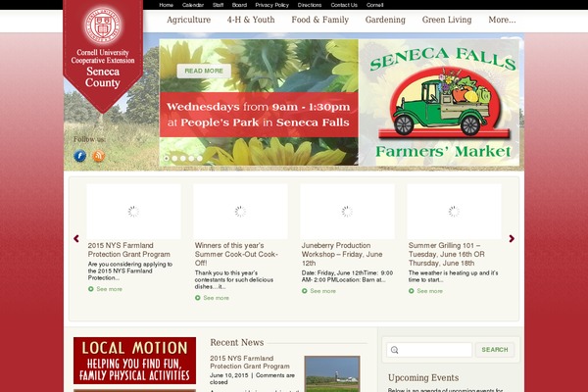Click the Recent News heading
The height and width of the screenshot is (392, 588).
(236, 342)
